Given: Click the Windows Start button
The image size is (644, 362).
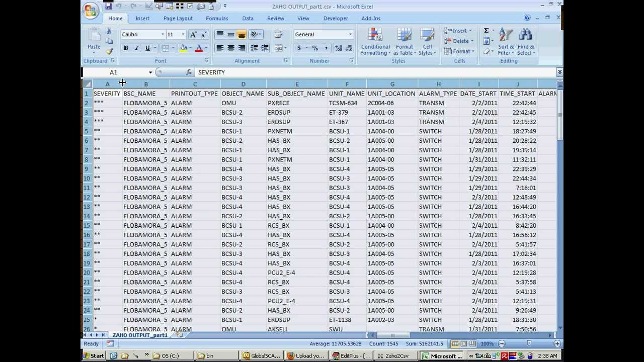Looking at the screenshot, I should (94, 355).
